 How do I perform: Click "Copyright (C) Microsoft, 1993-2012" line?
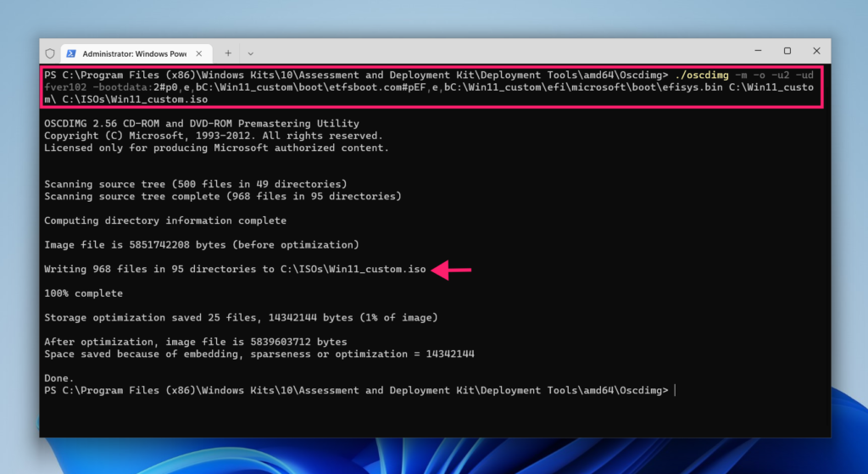214,136
